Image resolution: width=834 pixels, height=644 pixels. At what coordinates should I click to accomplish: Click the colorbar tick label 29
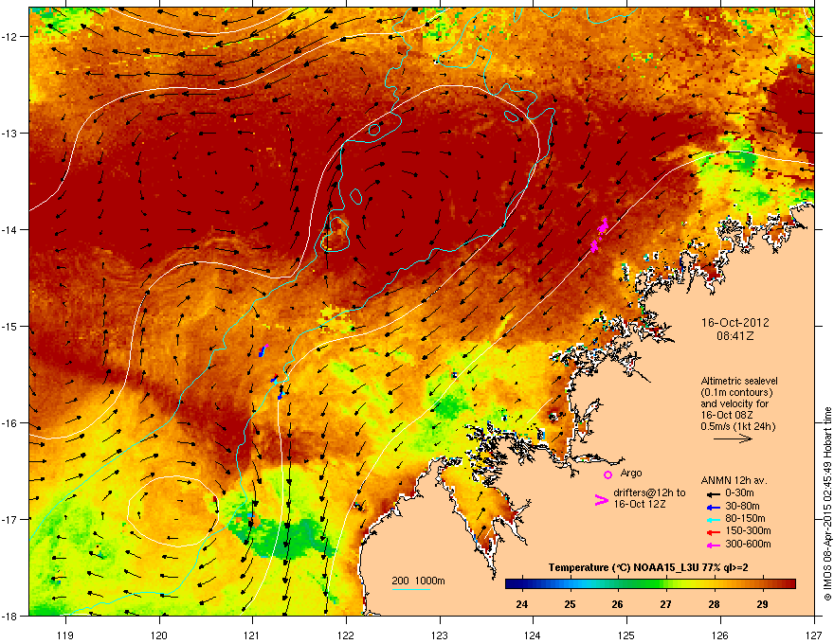pos(762,604)
